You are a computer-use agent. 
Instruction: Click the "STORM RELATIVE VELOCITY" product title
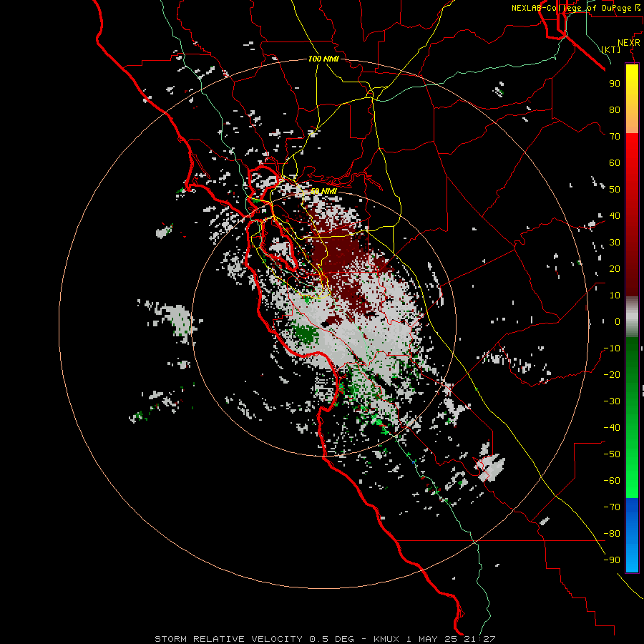click(229, 639)
